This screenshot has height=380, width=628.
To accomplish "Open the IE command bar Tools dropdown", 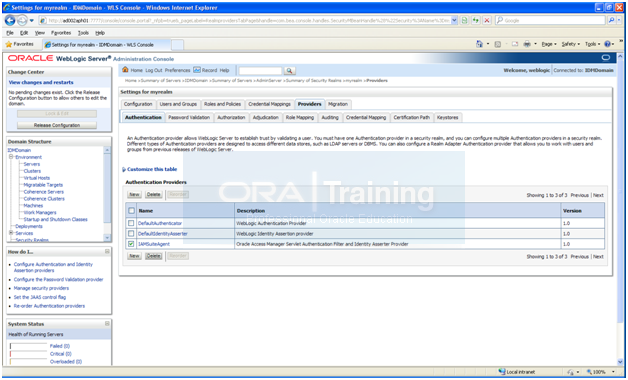I will pos(592,44).
